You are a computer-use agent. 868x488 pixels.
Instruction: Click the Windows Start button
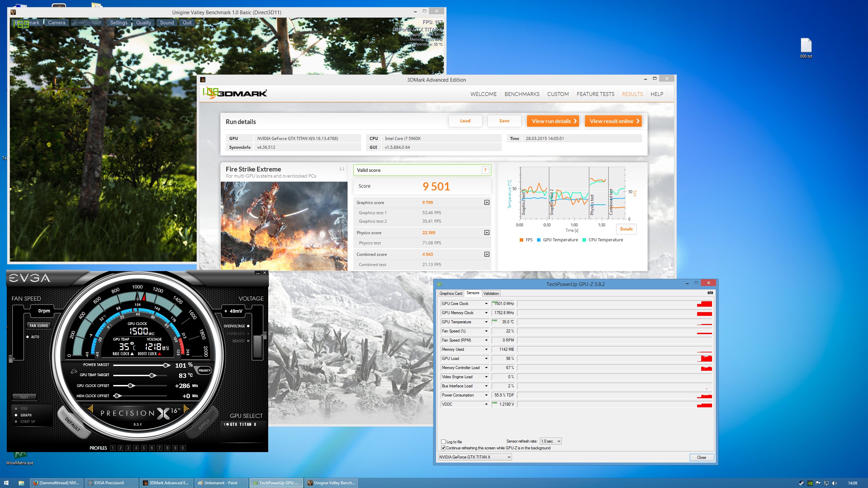coord(6,483)
